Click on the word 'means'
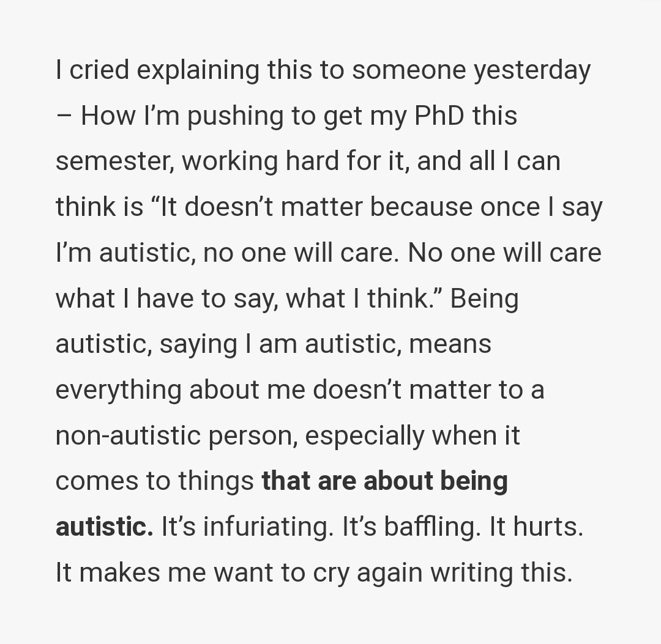Viewport: 661px width, 644px height. (450, 344)
